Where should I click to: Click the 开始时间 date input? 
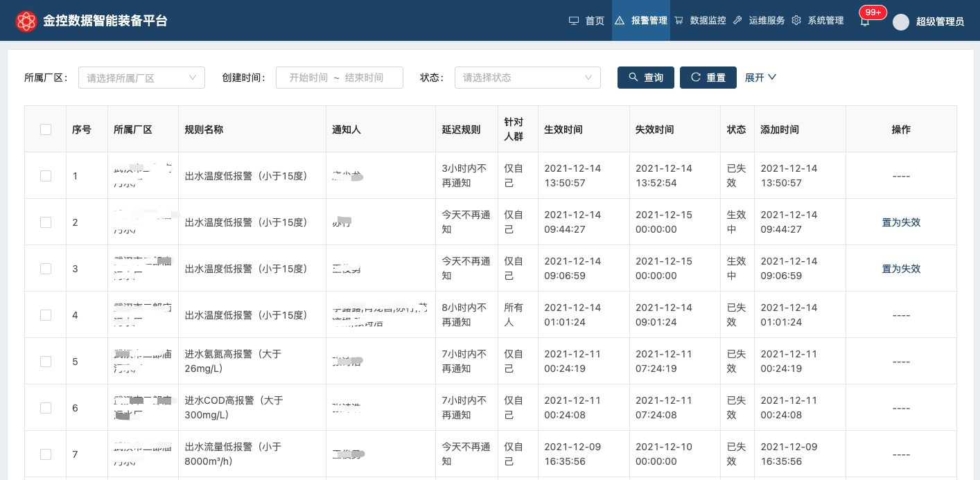pyautogui.click(x=308, y=78)
